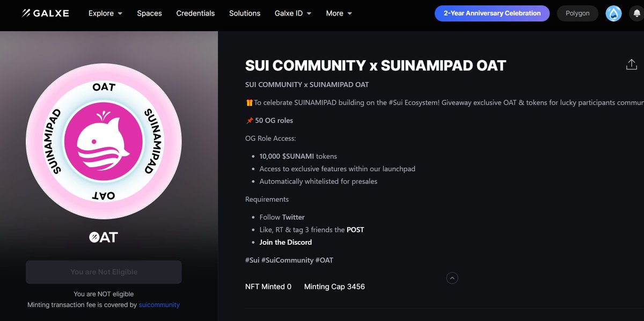The width and height of the screenshot is (644, 321).
Task: Open the Credentials page
Action: click(195, 13)
